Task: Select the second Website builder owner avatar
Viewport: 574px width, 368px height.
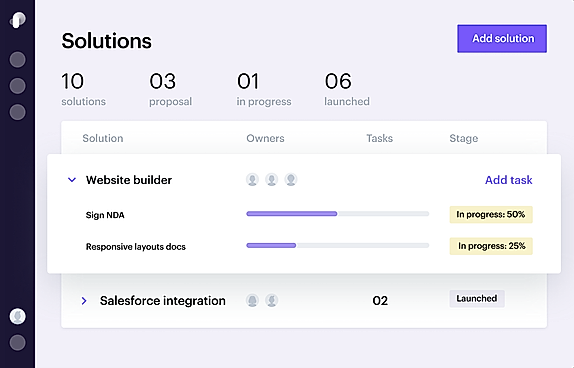Action: pos(271,180)
